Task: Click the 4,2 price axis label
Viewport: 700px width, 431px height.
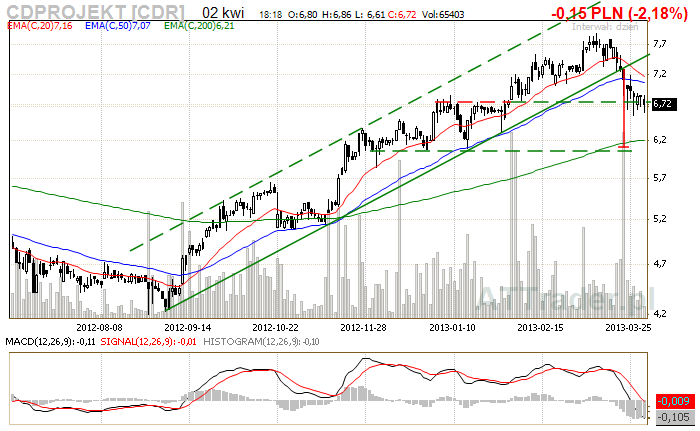Action: [x=660, y=314]
